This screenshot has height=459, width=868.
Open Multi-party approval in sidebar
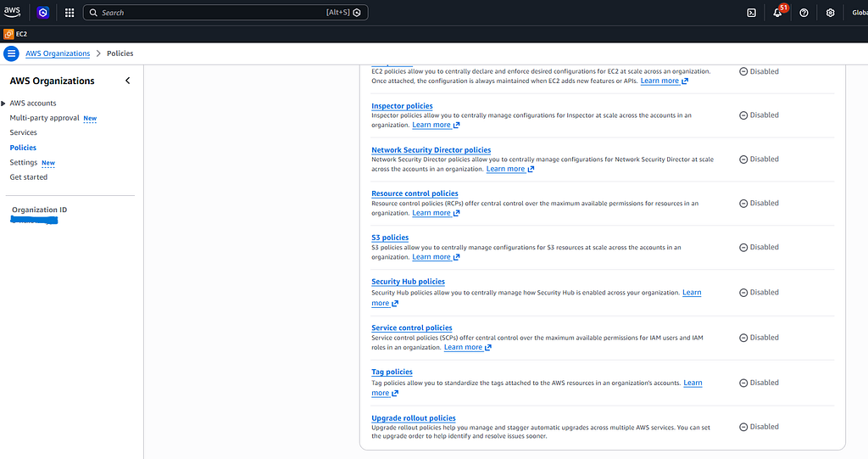[44, 118]
